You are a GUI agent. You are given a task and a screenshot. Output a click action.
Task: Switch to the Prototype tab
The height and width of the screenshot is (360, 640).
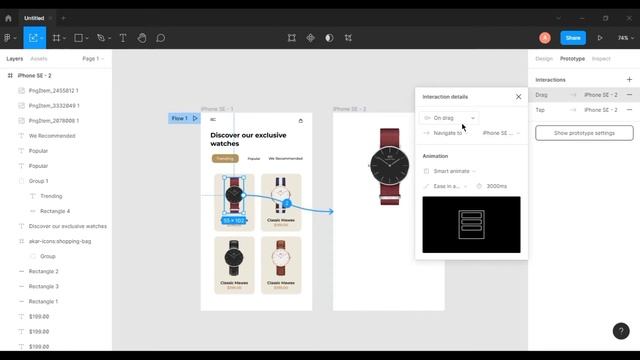click(572, 59)
